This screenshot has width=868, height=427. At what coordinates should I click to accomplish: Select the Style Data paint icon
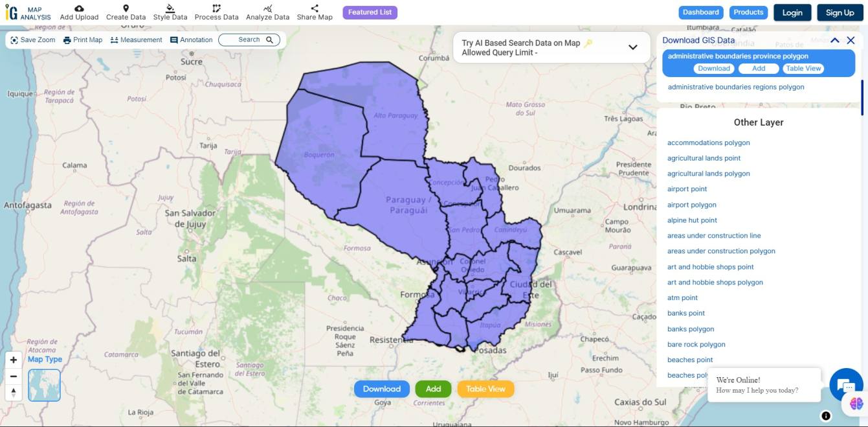[x=170, y=8]
